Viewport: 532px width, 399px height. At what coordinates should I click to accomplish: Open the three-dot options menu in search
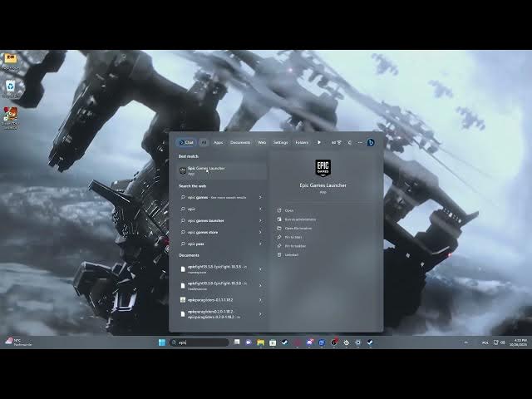coord(360,142)
